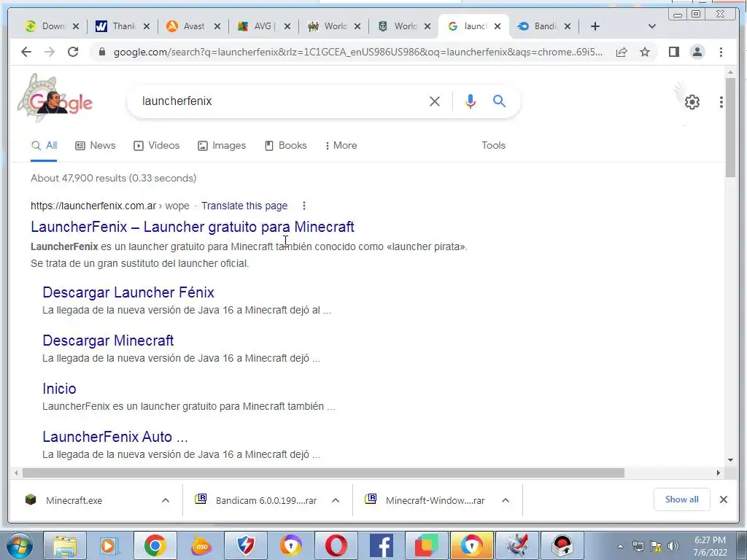The width and height of the screenshot is (747, 560).
Task: Click the network tray icon
Action: click(x=638, y=546)
